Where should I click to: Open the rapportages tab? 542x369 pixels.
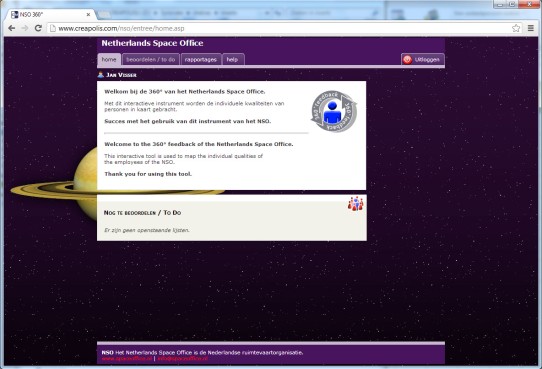coord(201,59)
